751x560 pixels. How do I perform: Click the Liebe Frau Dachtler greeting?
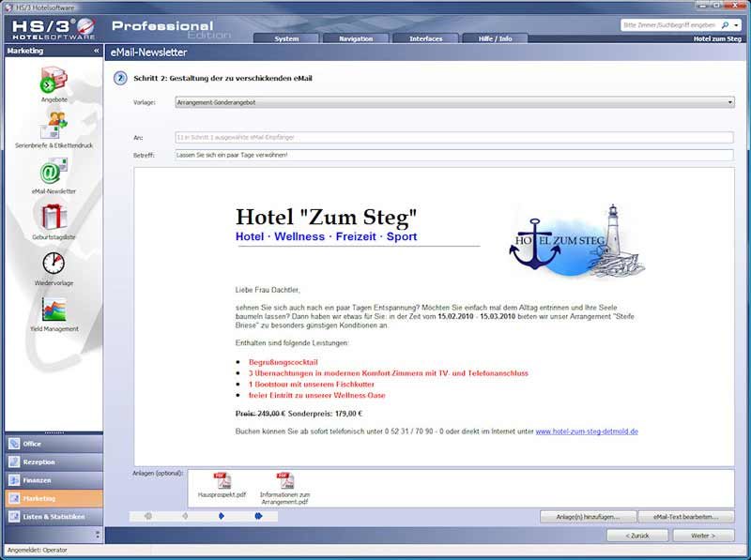pyautogui.click(x=268, y=290)
